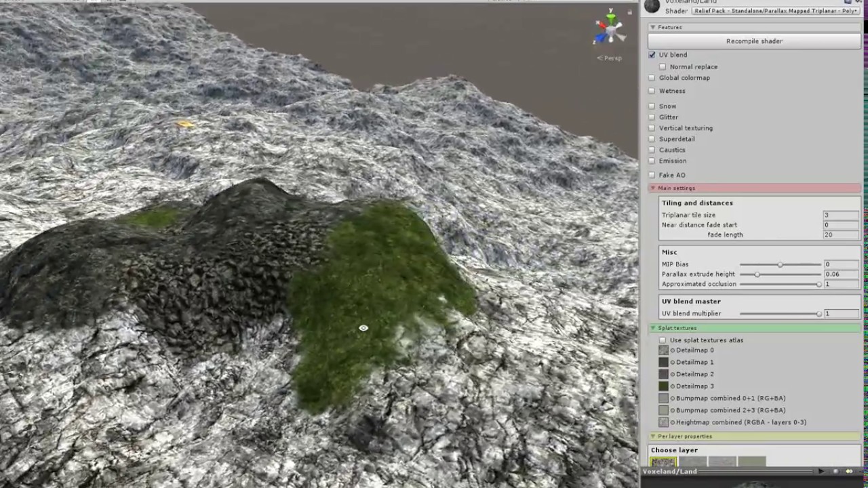
Task: Enable Caustics checkbox
Action: click(652, 150)
